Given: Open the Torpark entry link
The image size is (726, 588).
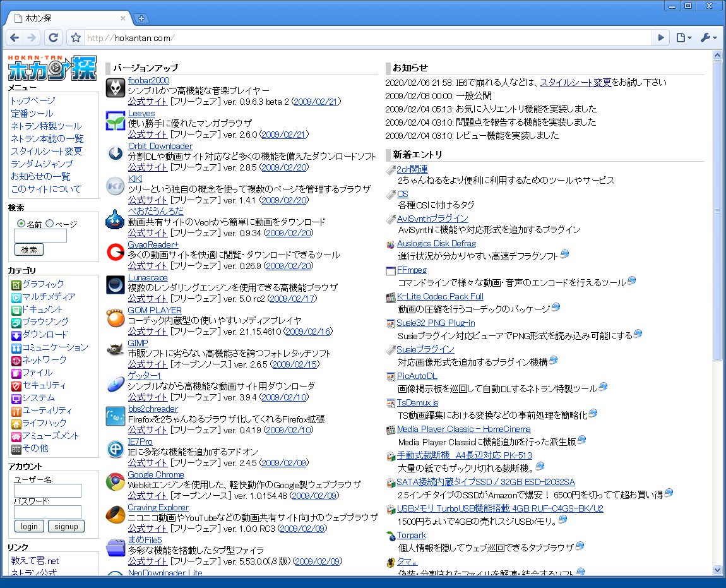Looking at the screenshot, I should tap(411, 536).
